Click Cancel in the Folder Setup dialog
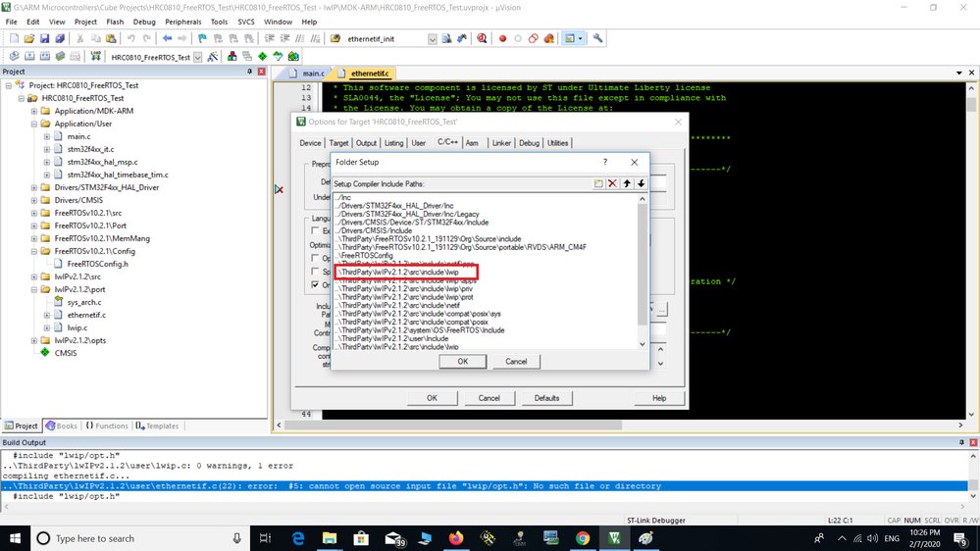This screenshot has width=980, height=551. pyautogui.click(x=516, y=362)
